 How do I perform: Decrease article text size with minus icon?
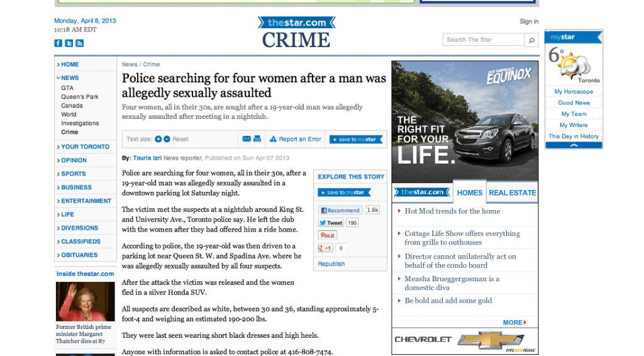point(167,139)
